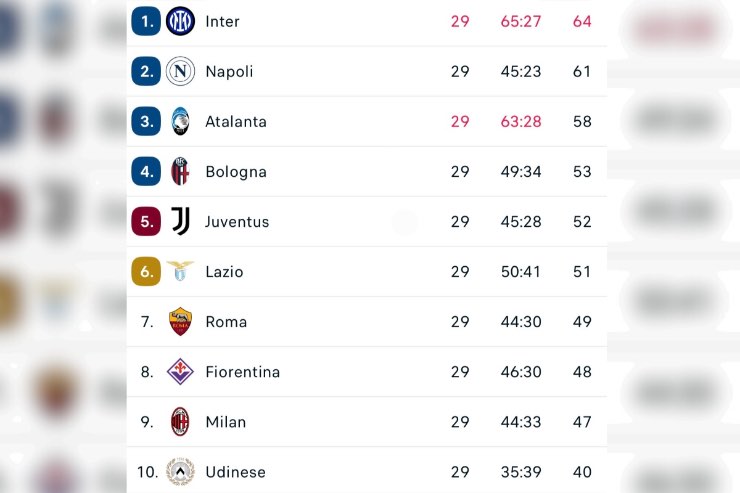Open the Fiorentina team name link
740x493 pixels.
point(242,371)
